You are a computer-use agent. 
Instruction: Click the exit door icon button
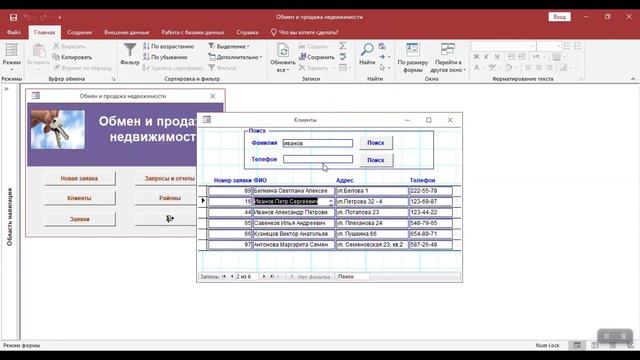click(x=169, y=219)
